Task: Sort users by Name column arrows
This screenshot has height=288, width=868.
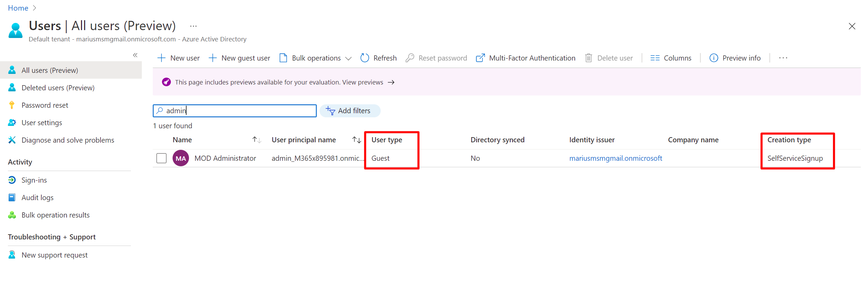Action: pyautogui.click(x=257, y=140)
